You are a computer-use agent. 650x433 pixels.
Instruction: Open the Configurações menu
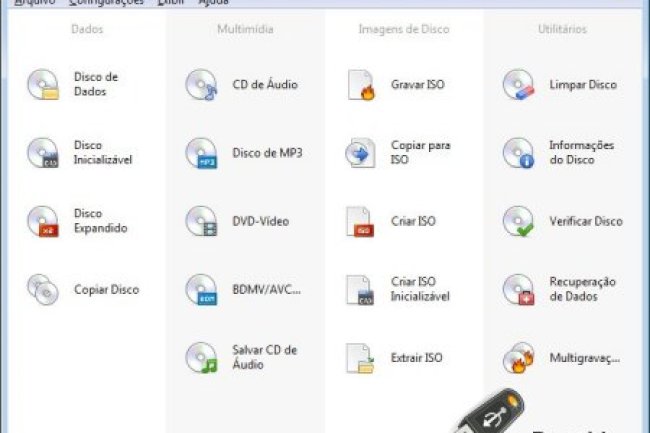coord(106,3)
